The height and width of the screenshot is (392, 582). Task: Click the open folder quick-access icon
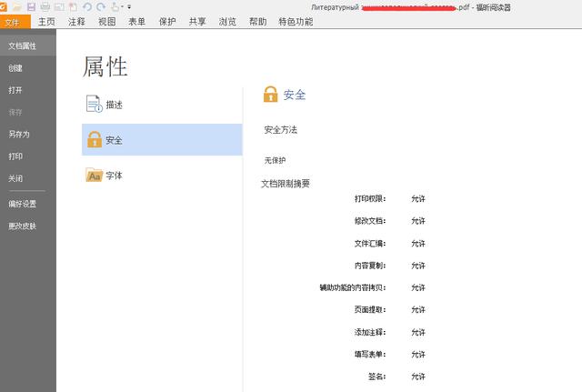[x=17, y=6]
